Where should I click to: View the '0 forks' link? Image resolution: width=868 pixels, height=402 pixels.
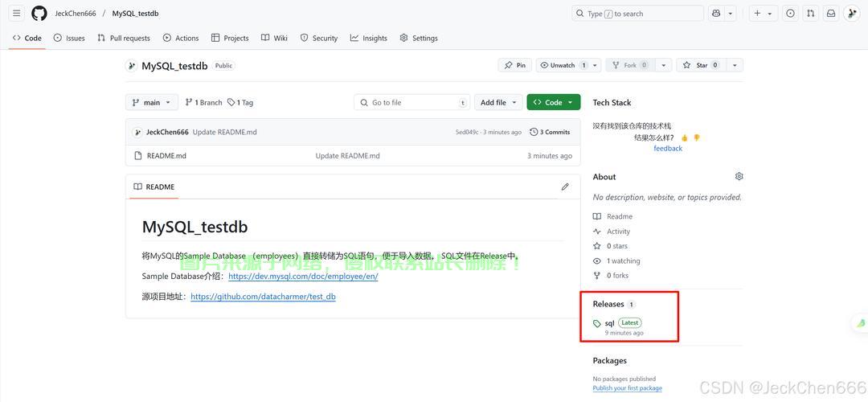[x=611, y=275]
